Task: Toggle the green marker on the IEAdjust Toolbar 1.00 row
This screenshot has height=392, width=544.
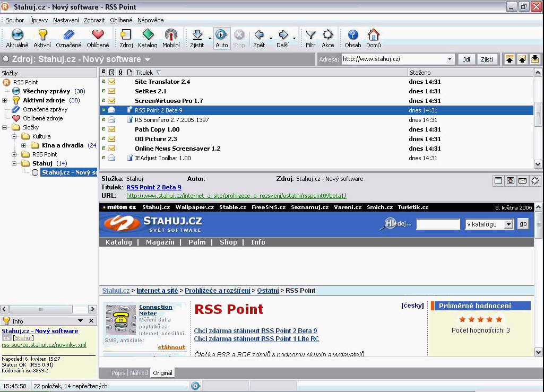Action: pyautogui.click(x=103, y=158)
